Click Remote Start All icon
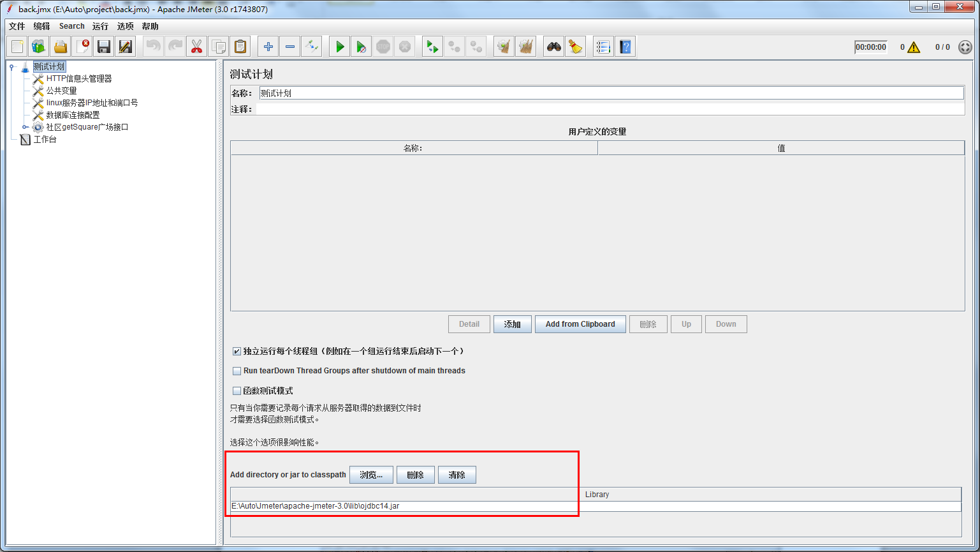 (x=432, y=47)
